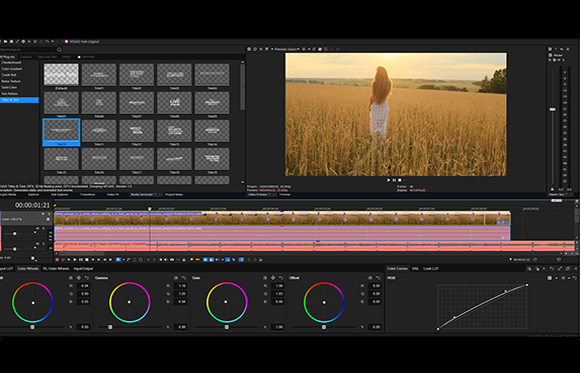This screenshot has height=373, width=580.
Task: Select the LIVE title preset thumbnail
Action: (x=174, y=103)
